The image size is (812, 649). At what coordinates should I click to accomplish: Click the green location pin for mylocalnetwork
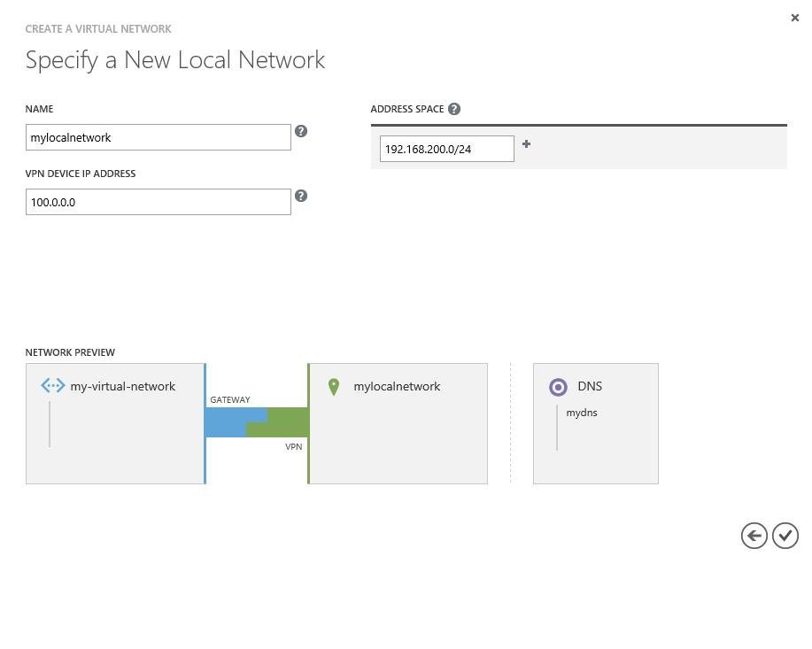pyautogui.click(x=334, y=387)
